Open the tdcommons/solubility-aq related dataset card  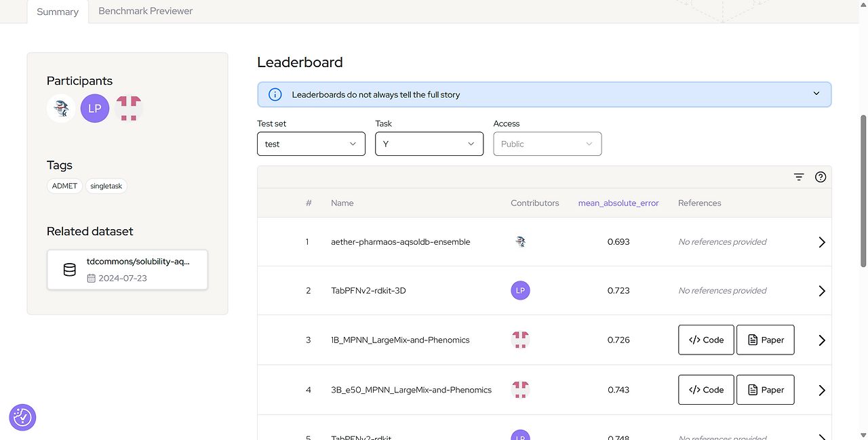[127, 270]
